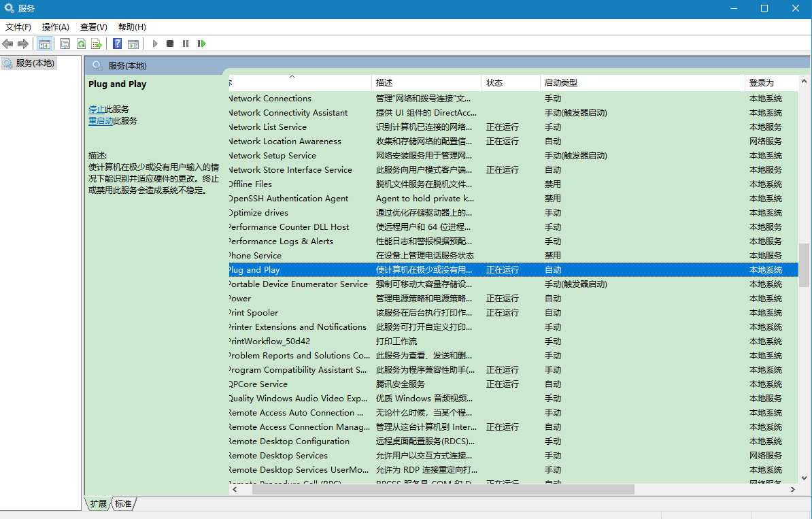Click the 停止 service link
This screenshot has width=812, height=519.
tap(97, 110)
